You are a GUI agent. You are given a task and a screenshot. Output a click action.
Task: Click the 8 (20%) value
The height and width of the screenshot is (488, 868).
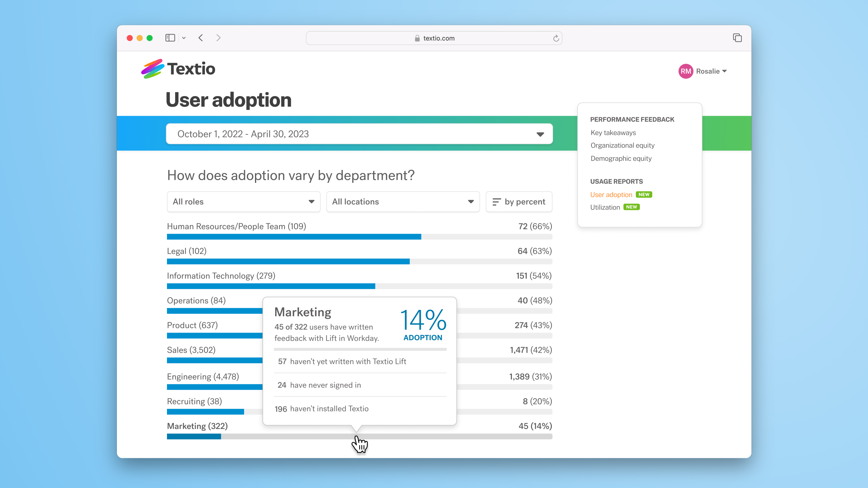tap(537, 402)
